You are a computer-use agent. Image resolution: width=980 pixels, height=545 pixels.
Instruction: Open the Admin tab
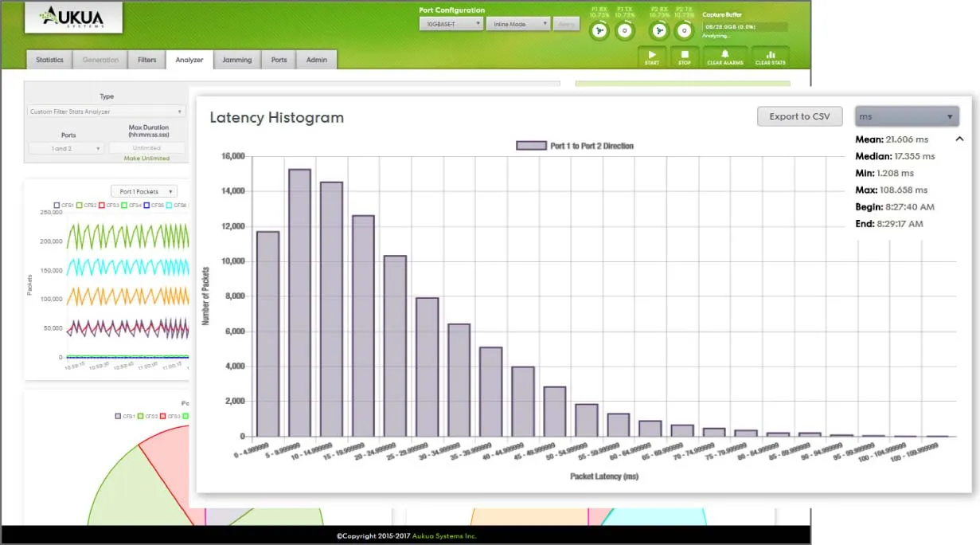point(317,60)
